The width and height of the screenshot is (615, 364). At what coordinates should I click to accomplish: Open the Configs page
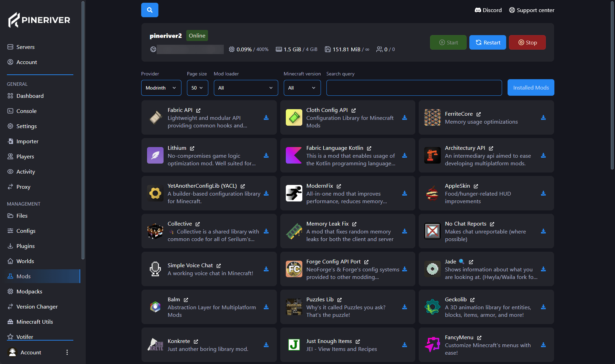26,231
